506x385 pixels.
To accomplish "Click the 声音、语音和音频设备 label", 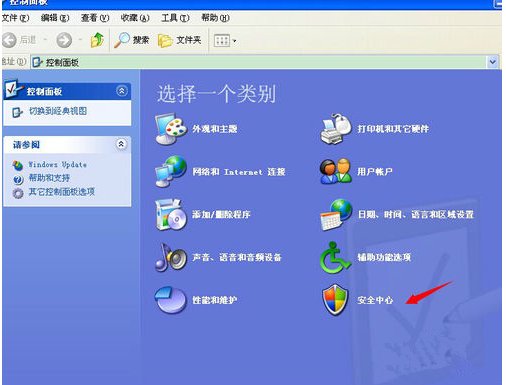I will click(x=237, y=257).
